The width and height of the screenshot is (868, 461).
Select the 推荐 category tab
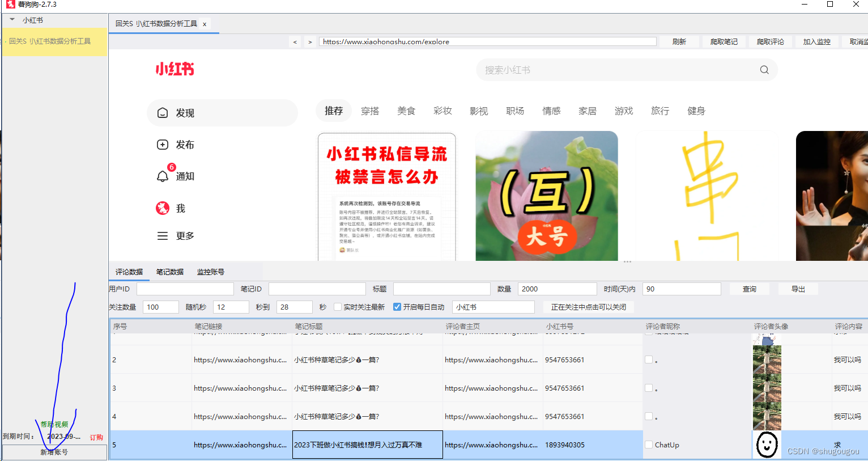click(334, 111)
